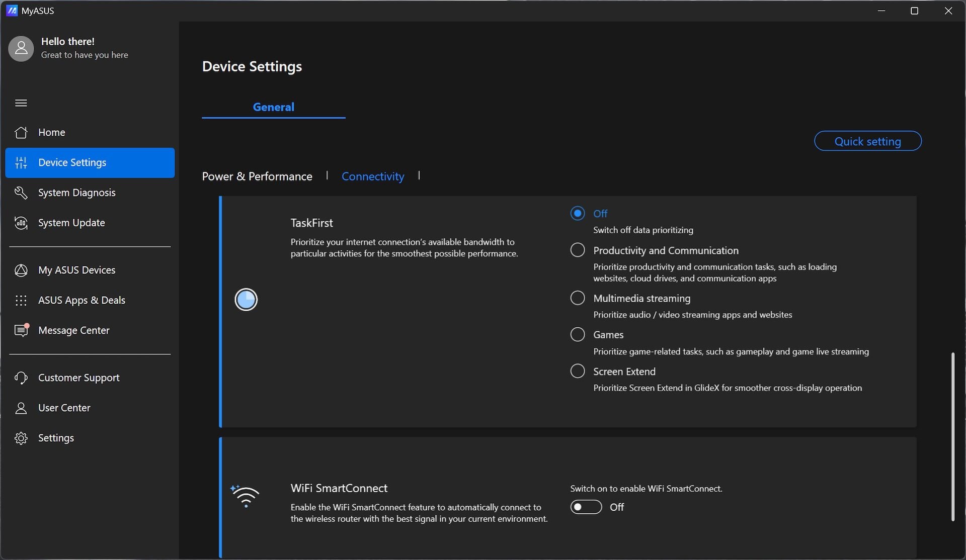Image resolution: width=966 pixels, height=560 pixels.
Task: Click the Hello there! greeting
Action: coord(68,41)
